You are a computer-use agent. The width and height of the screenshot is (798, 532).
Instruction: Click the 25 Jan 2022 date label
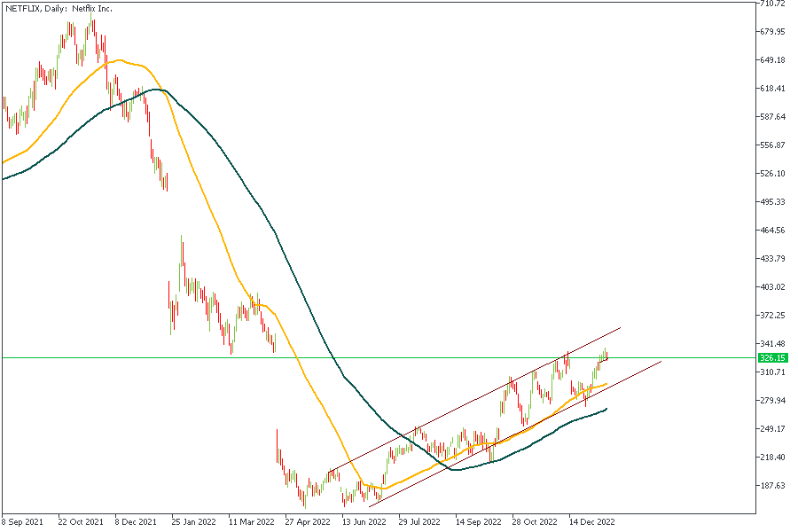[193, 522]
